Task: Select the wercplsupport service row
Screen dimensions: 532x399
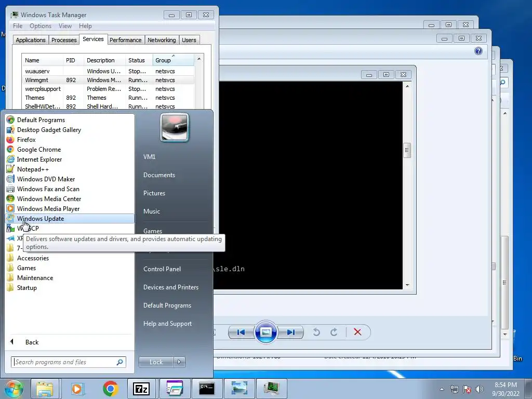Action: [108, 89]
